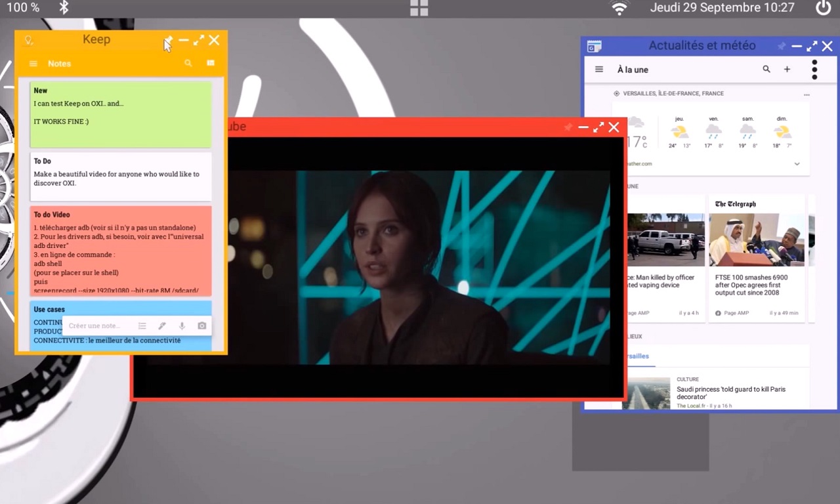Click the location target icon beside Versailles
840x504 pixels.
pos(616,93)
